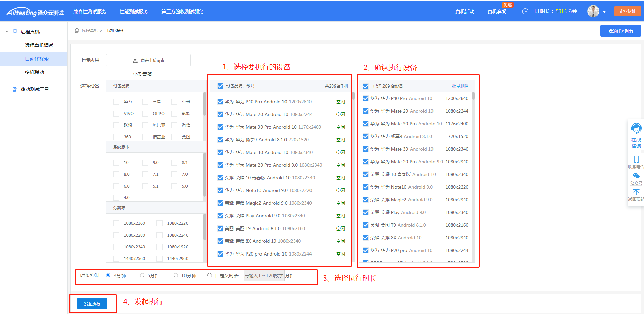Open 移动测试工具 in sidebar
This screenshot has height=314, width=644.
(x=35, y=89)
